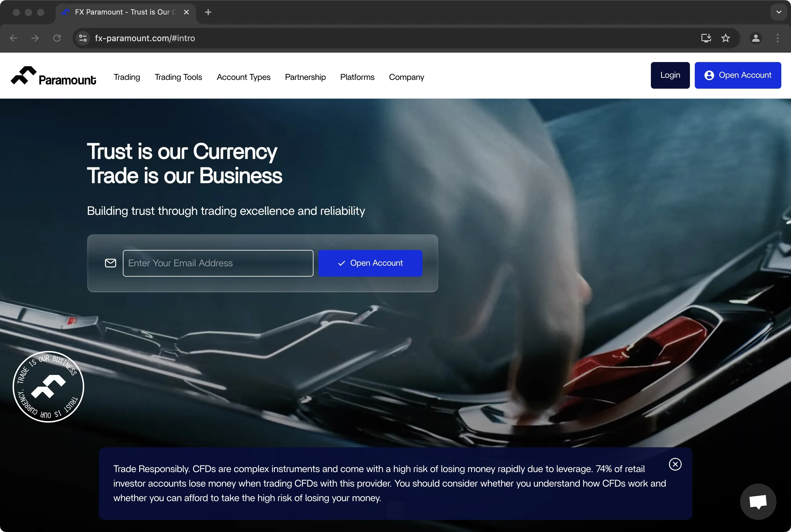Dismiss the Trade Responsibly risk warning
Image resolution: width=791 pixels, height=532 pixels.
pyautogui.click(x=675, y=464)
